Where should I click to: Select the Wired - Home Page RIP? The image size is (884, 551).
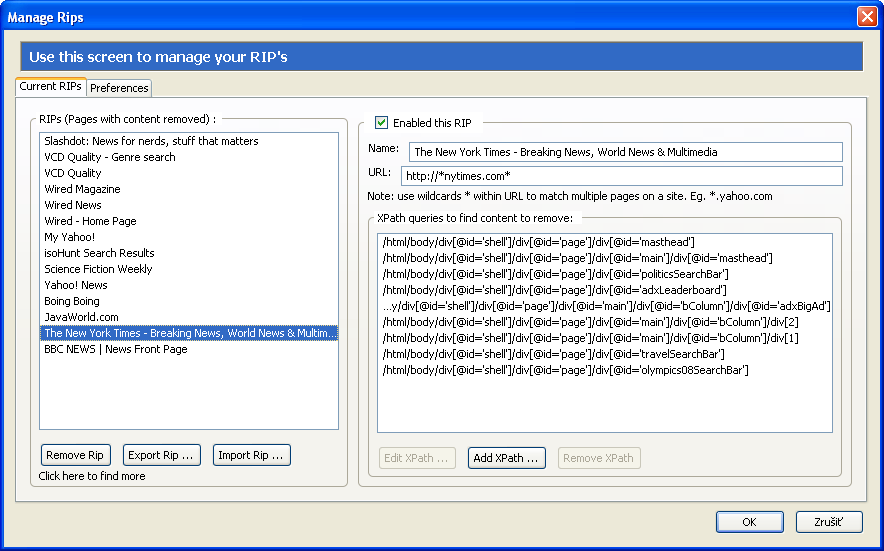[189, 221]
